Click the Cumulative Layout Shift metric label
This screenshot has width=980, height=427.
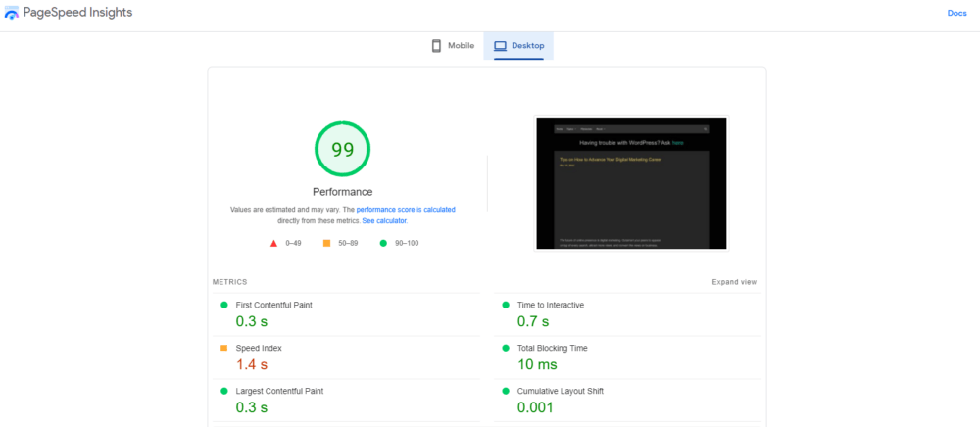click(560, 391)
